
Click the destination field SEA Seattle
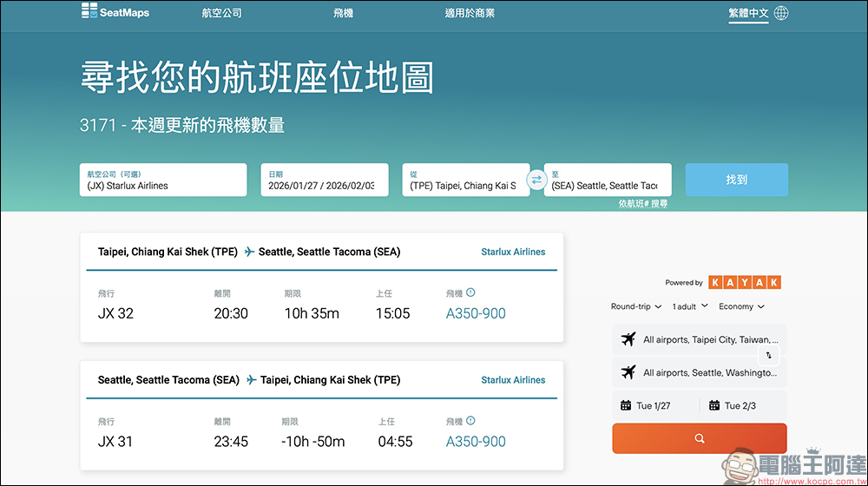[x=608, y=180]
